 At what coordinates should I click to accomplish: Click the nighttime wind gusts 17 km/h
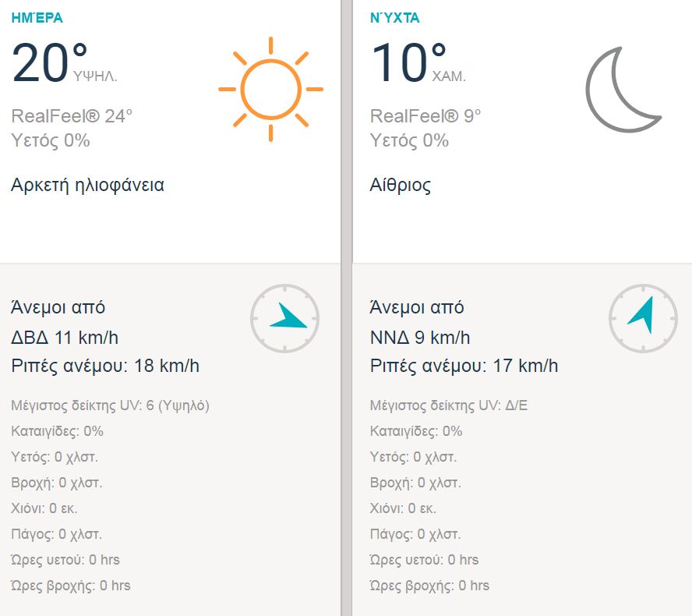(x=464, y=366)
